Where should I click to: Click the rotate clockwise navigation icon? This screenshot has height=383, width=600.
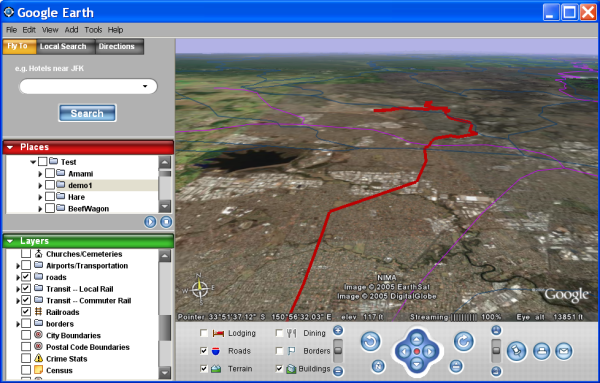pyautogui.click(x=464, y=341)
